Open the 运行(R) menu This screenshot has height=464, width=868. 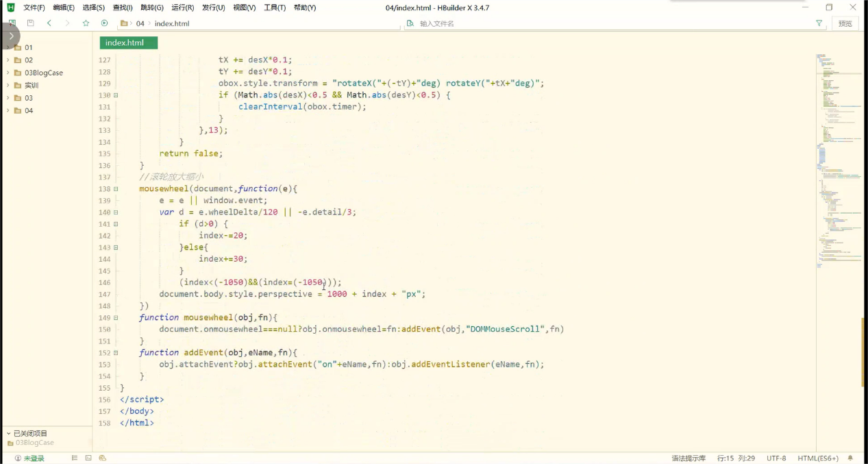point(182,8)
